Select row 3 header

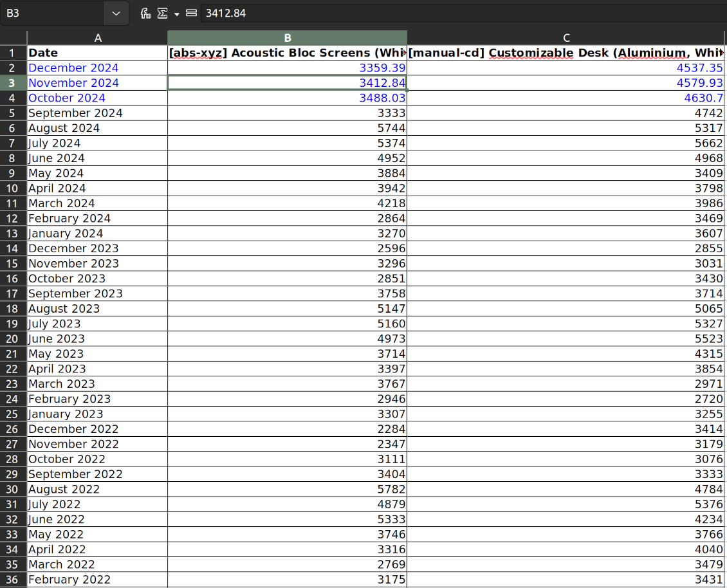[x=13, y=83]
